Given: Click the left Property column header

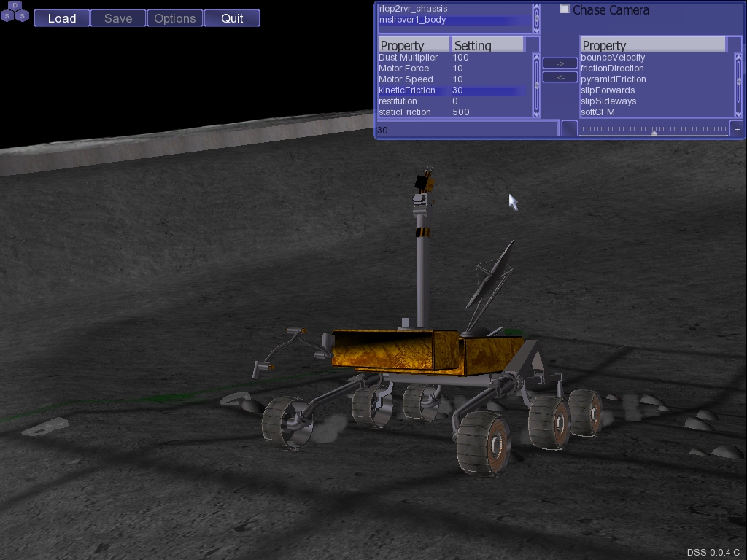Looking at the screenshot, I should point(414,45).
